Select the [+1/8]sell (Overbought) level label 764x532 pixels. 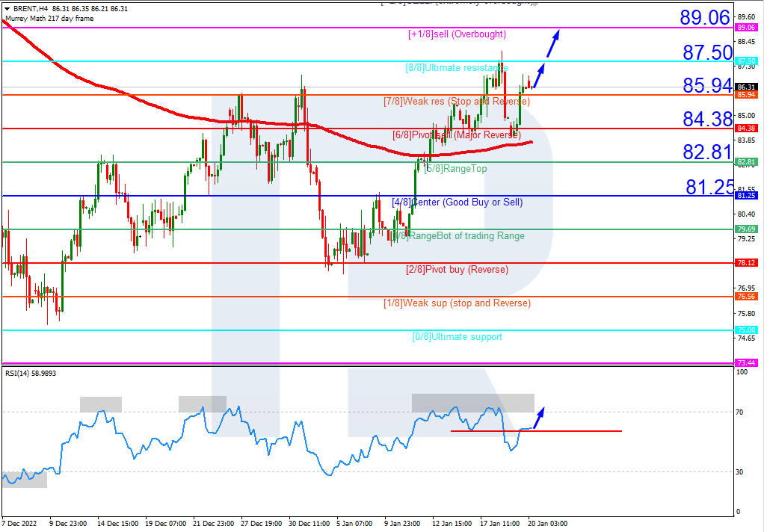tap(457, 34)
